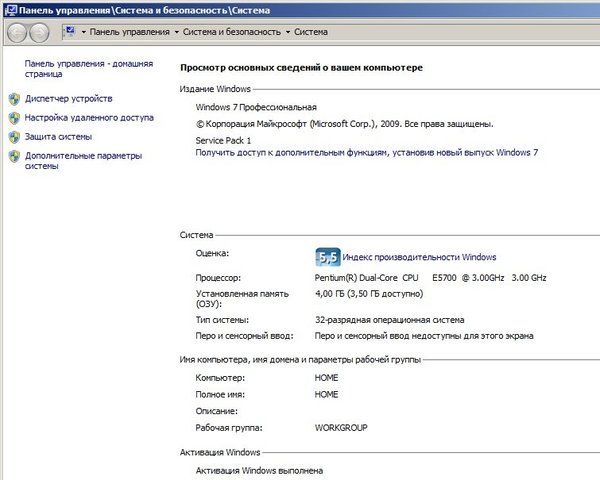Click the Back navigation arrow button

17,33
